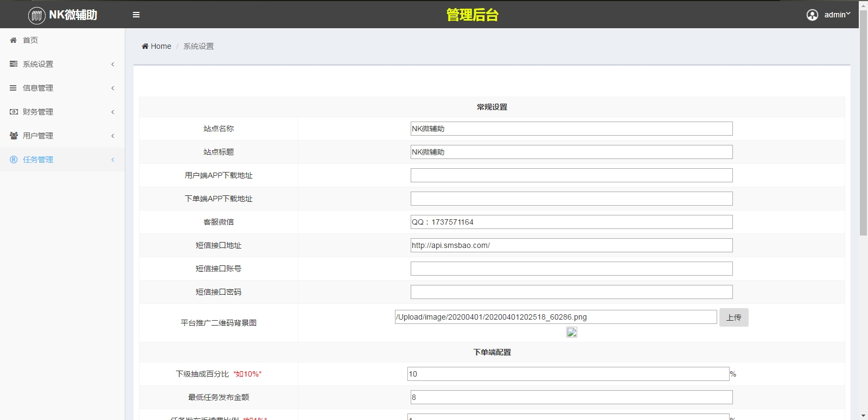The width and height of the screenshot is (868, 420).
Task: Click the 系统设置 sidebar icon
Action: (x=14, y=64)
